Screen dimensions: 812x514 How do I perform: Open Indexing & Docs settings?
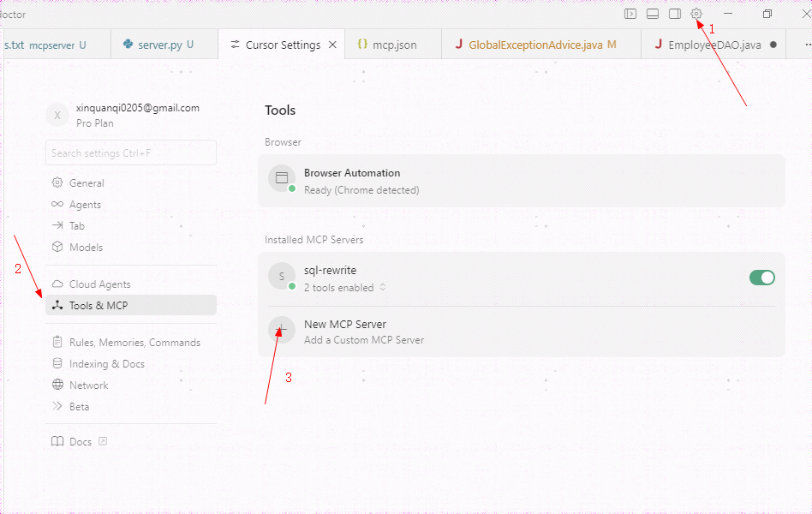131,364
